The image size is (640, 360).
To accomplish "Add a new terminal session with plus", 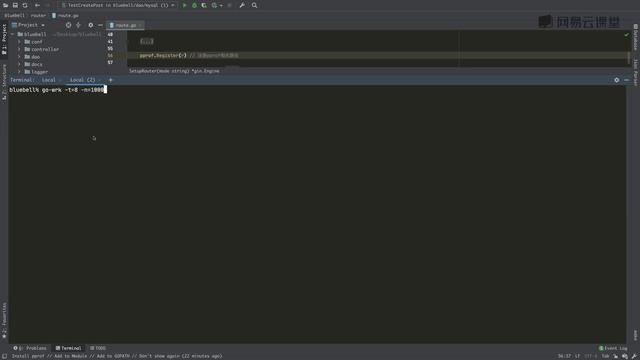I will [x=111, y=80].
